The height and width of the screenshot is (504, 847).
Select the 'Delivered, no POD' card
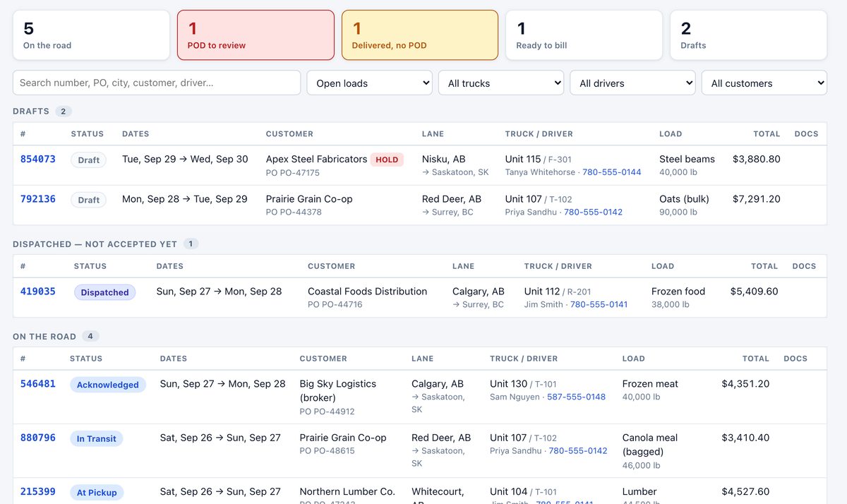420,35
